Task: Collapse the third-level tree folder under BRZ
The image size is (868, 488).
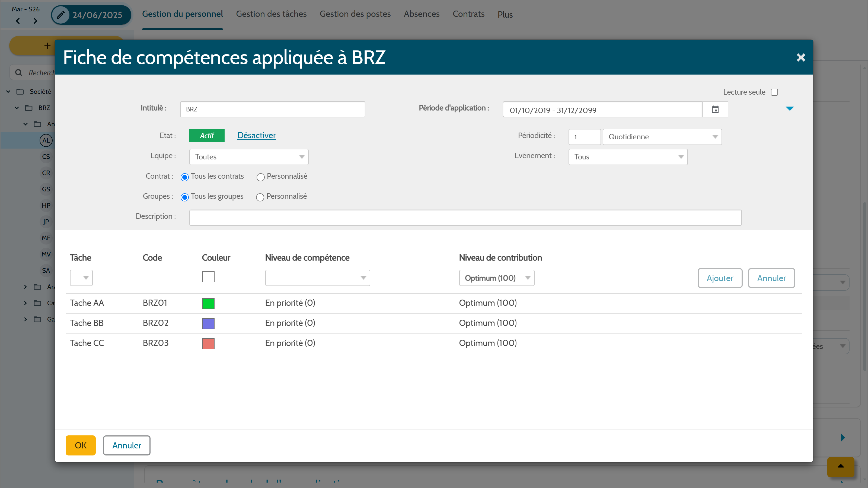Action: click(25, 124)
